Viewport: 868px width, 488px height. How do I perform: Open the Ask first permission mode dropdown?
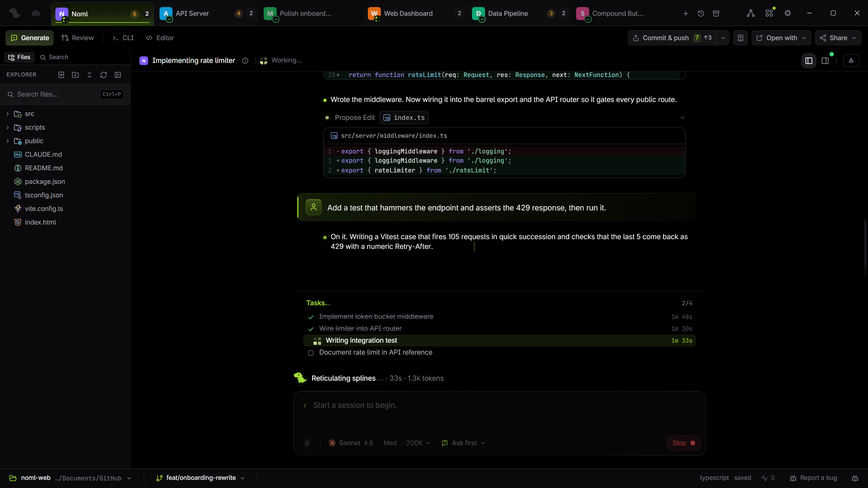pyautogui.click(x=463, y=443)
